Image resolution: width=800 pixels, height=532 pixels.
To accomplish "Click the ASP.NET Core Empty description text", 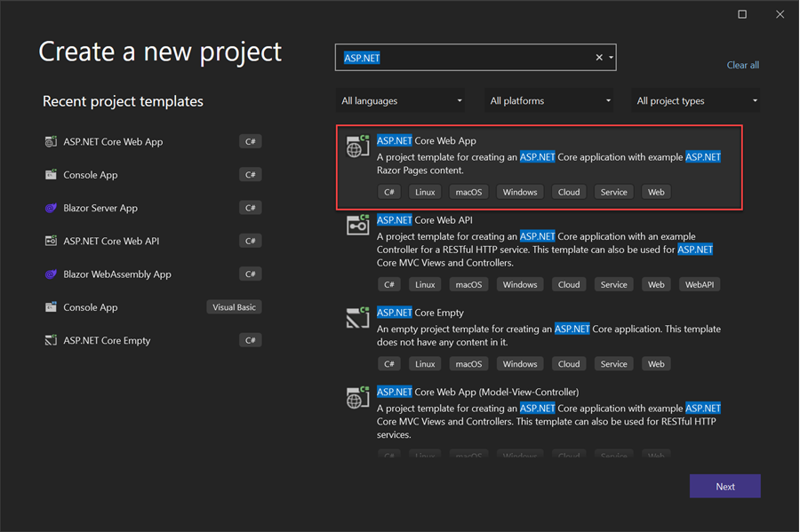I will [549, 336].
